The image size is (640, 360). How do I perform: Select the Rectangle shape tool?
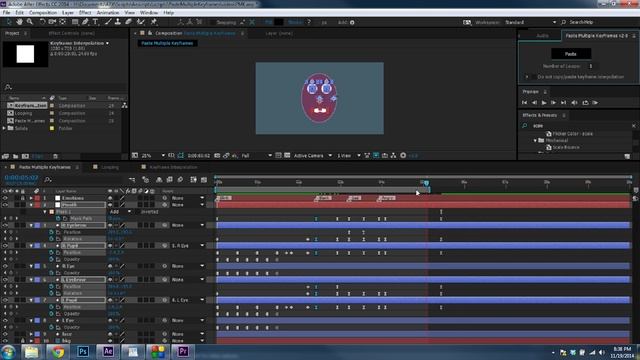pyautogui.click(x=75, y=22)
